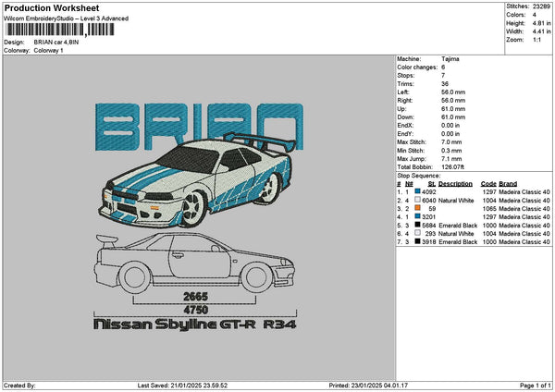
Task: Click the machine value 'Tajima'
Action: (x=450, y=59)
